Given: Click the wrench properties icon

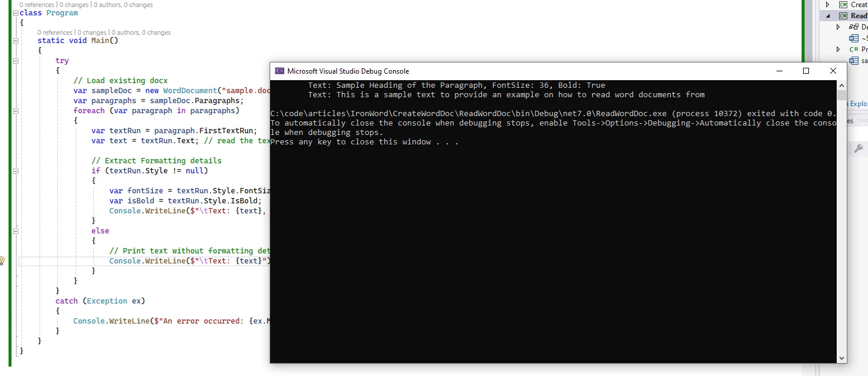Looking at the screenshot, I should click(859, 149).
